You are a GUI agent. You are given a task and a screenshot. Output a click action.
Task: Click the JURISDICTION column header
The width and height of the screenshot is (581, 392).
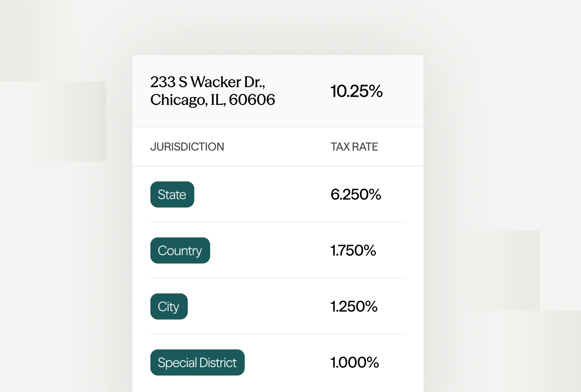187,147
